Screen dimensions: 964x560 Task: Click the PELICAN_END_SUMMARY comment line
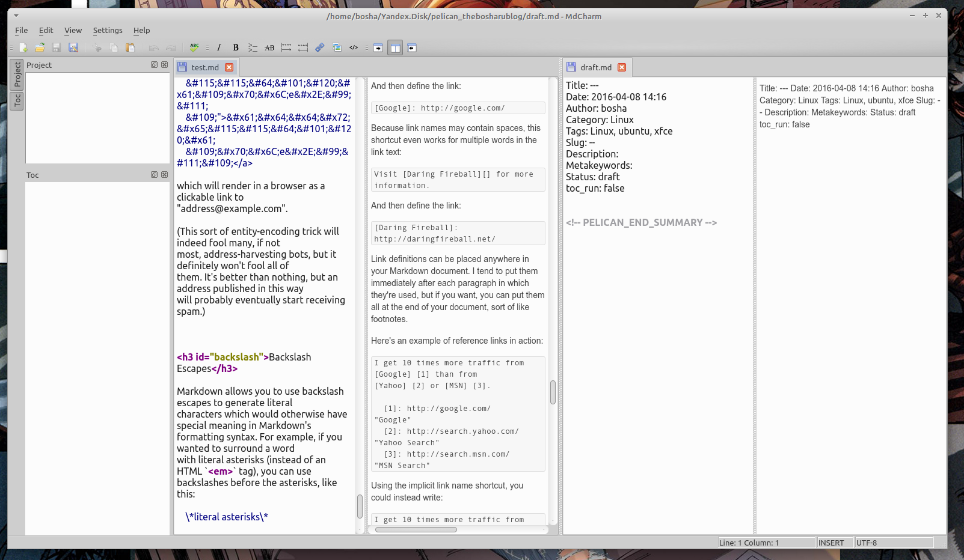pos(641,222)
